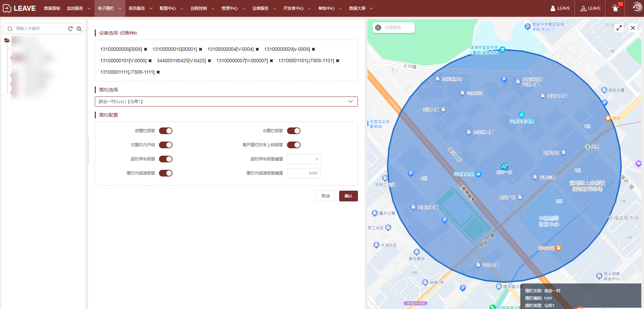Remove device 13100000008[0008] from selection

tap(146, 49)
